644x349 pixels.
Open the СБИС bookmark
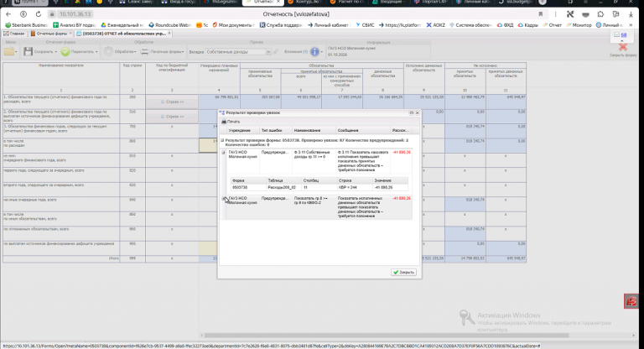coord(365,25)
